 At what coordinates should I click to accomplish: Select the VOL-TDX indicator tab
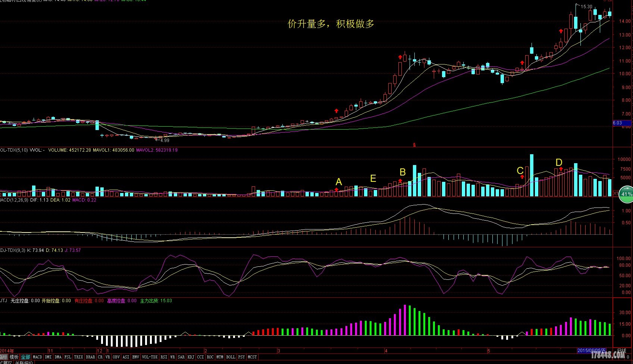(150, 357)
